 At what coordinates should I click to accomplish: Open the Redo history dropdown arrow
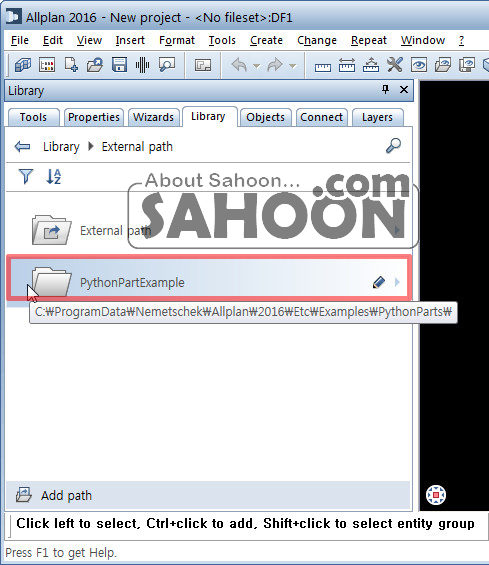tap(293, 66)
